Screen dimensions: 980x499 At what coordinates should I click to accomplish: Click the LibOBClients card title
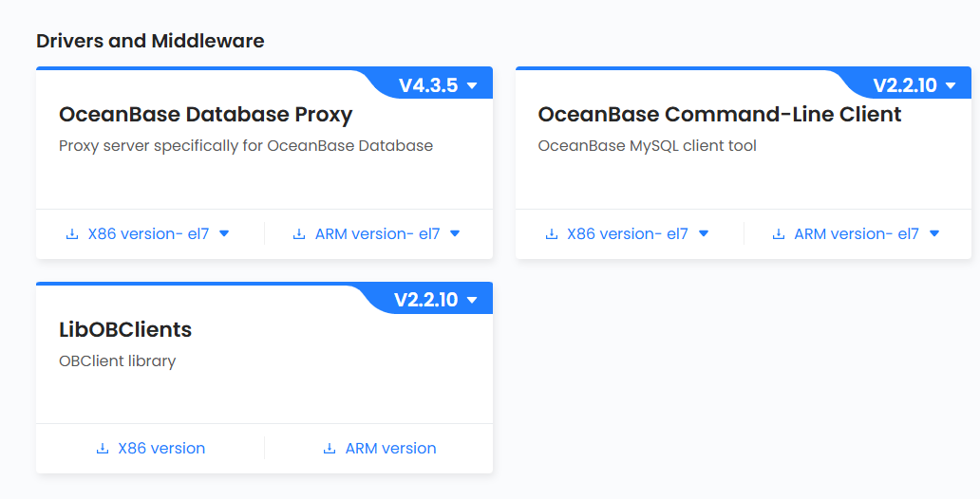pos(125,330)
